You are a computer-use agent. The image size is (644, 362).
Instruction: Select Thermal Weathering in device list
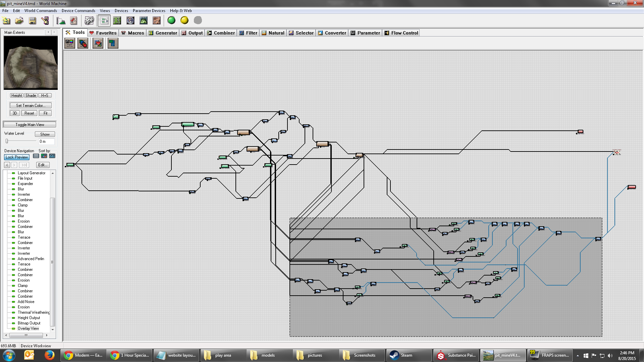[x=34, y=312]
